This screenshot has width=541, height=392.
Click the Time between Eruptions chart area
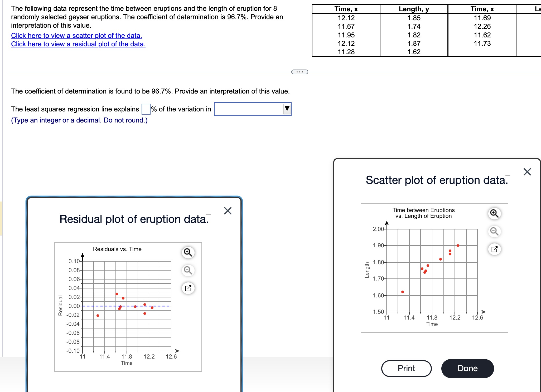pos(432,270)
